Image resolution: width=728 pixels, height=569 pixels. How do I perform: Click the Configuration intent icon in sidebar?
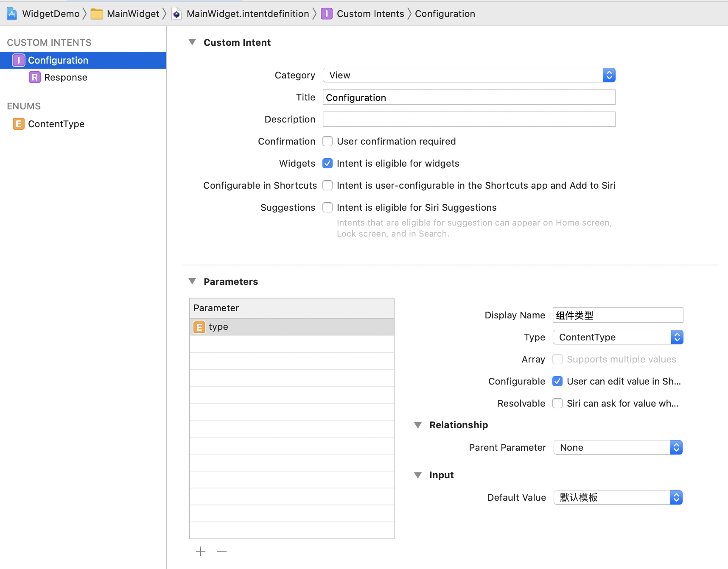(x=19, y=60)
